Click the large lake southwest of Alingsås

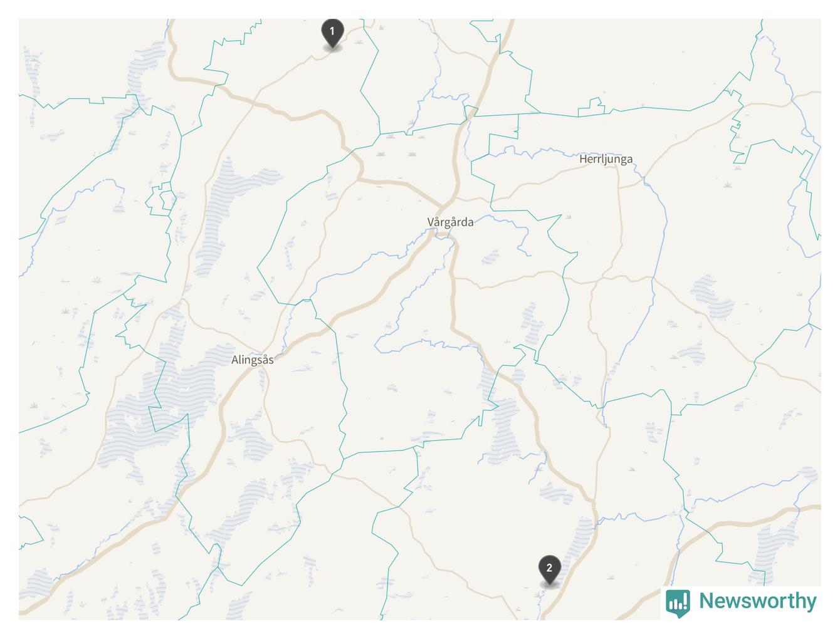click(x=157, y=407)
